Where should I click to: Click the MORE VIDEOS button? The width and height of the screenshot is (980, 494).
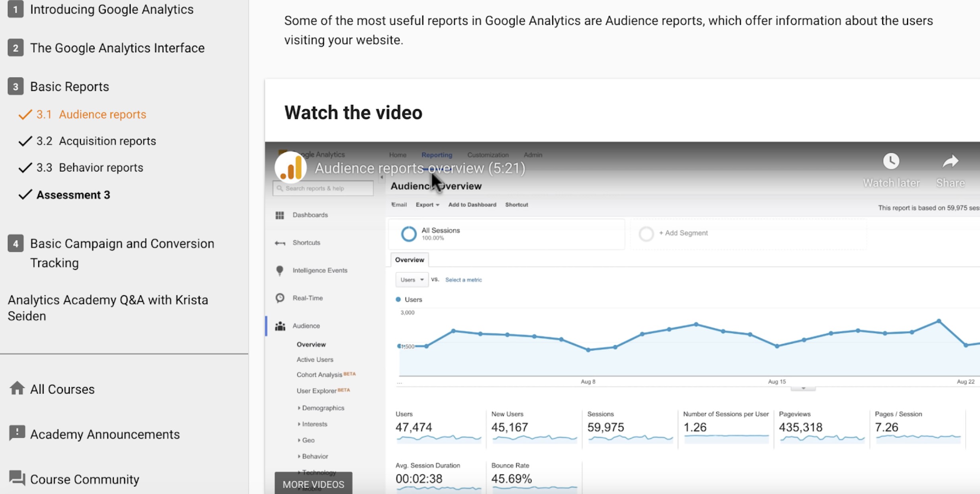[314, 484]
